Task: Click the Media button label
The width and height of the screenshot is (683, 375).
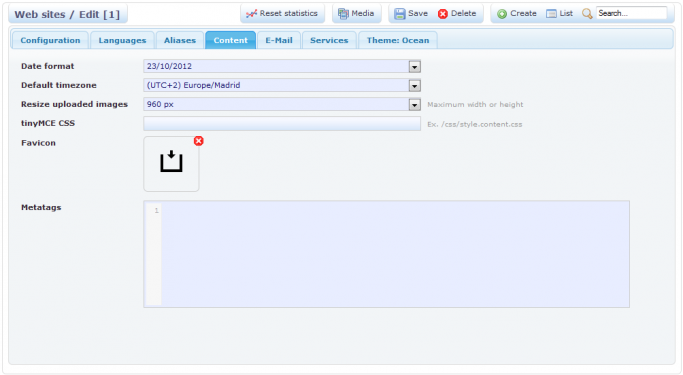Action: pos(362,14)
